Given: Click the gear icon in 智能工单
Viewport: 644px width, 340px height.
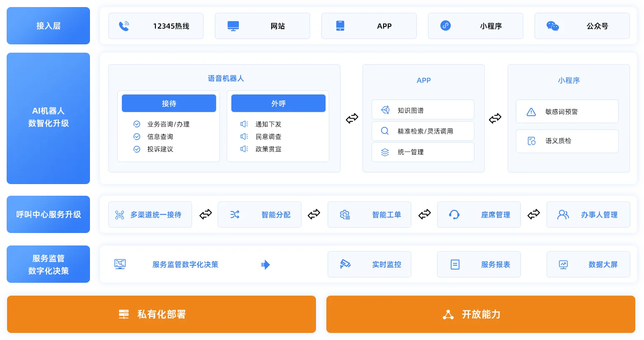Looking at the screenshot, I should (x=345, y=215).
